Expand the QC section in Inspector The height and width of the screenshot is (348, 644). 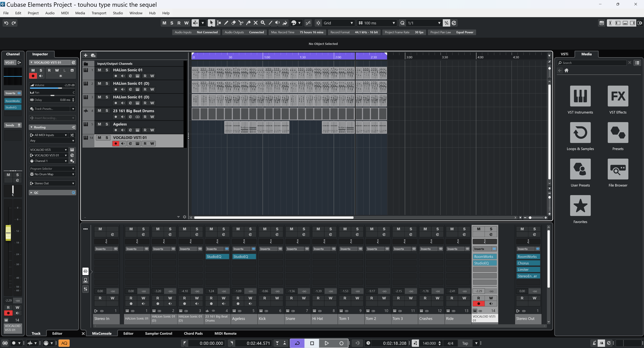pos(31,193)
